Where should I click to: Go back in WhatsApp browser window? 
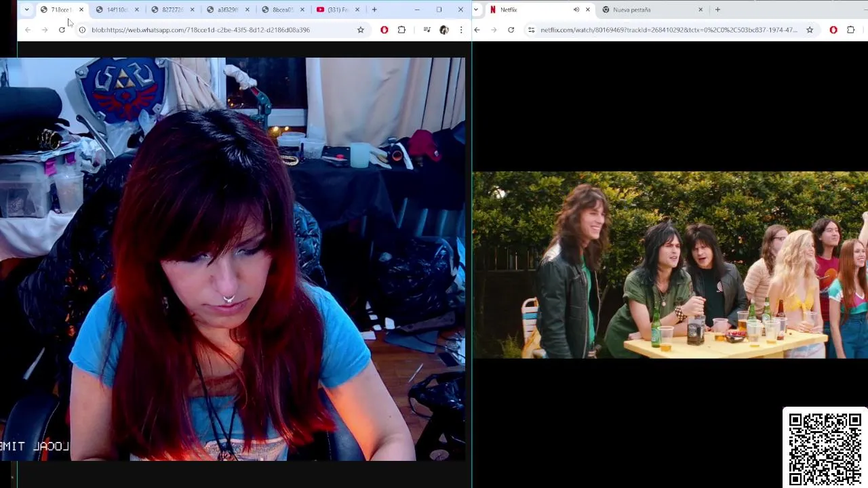point(28,30)
